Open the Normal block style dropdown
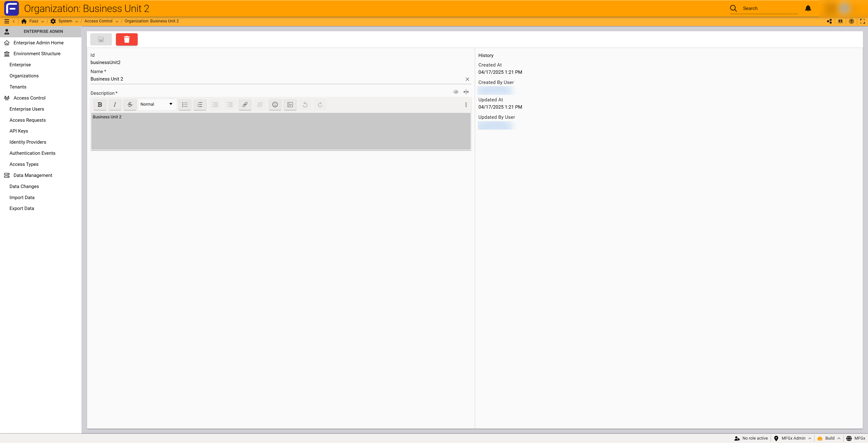The image size is (868, 443). 157,104
